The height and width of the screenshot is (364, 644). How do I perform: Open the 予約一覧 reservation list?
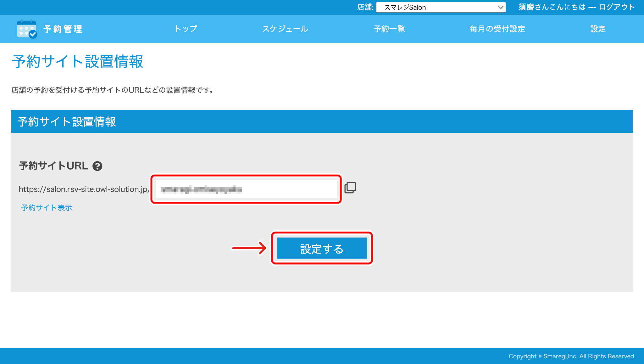(389, 29)
